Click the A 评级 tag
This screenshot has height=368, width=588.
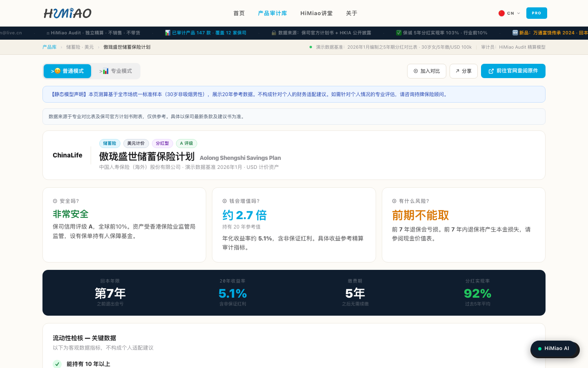pyautogui.click(x=187, y=144)
